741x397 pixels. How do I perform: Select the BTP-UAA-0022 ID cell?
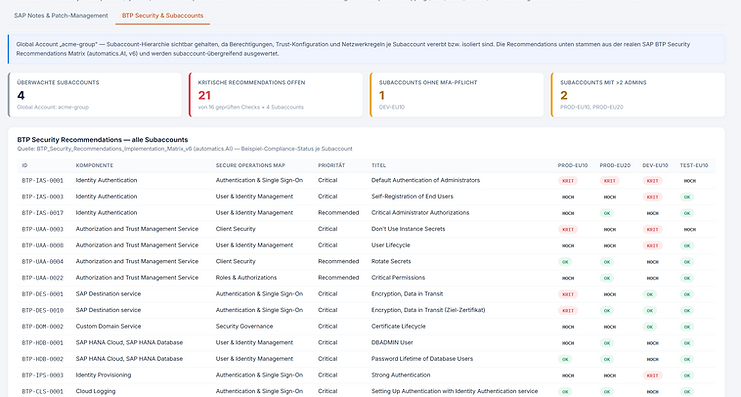43,278
